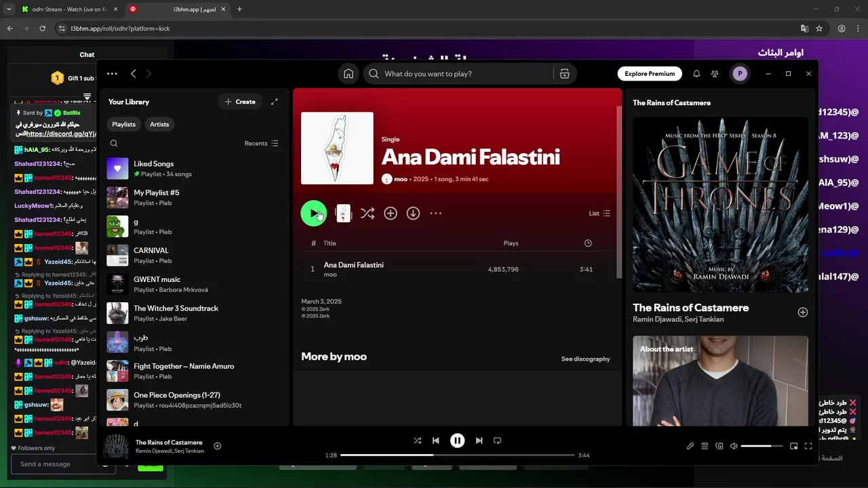Open more options for the single

(436, 213)
